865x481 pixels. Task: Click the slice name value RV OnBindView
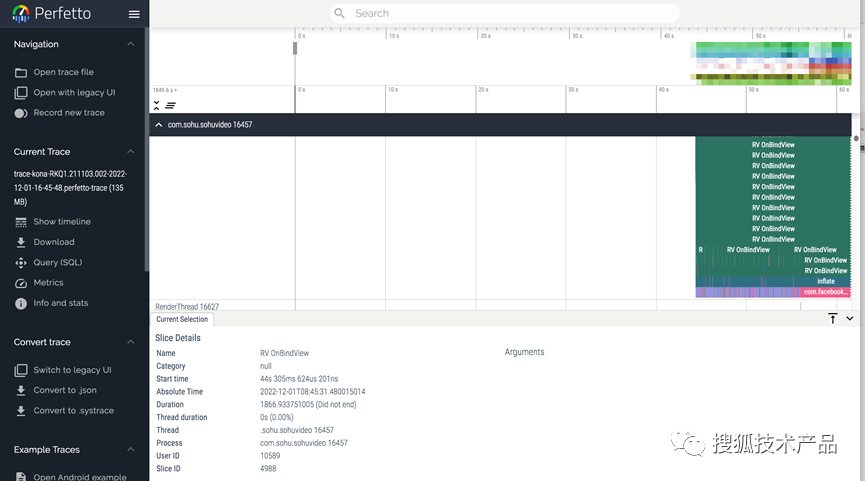tap(285, 353)
